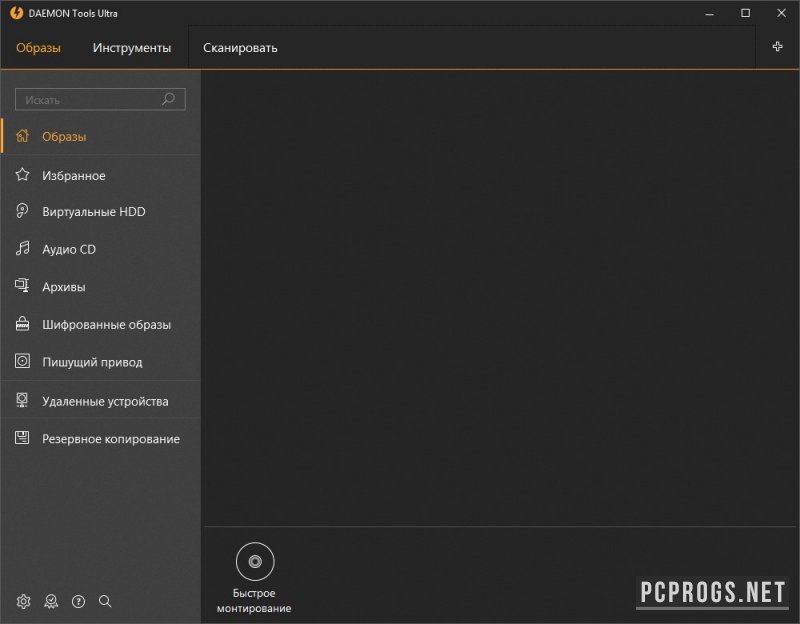
Task: Select Архивы from the sidebar
Action: pyautogui.click(x=64, y=287)
